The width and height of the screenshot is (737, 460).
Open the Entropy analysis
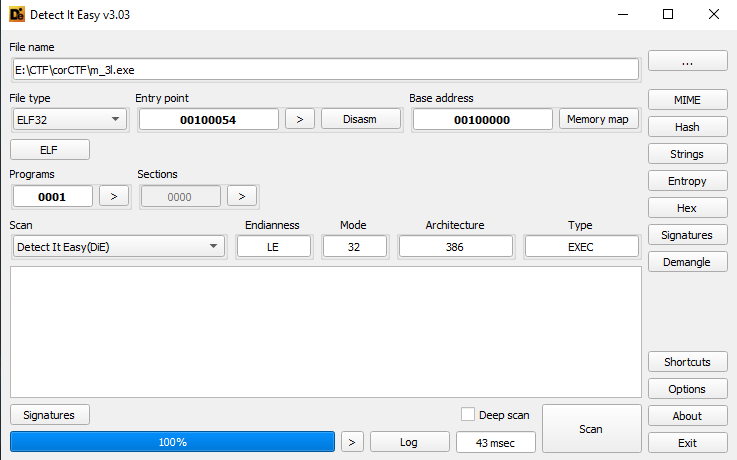(687, 181)
